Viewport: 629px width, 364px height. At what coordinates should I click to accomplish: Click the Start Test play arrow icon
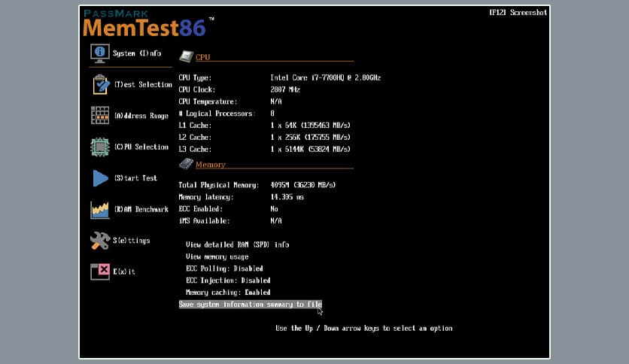pos(100,178)
